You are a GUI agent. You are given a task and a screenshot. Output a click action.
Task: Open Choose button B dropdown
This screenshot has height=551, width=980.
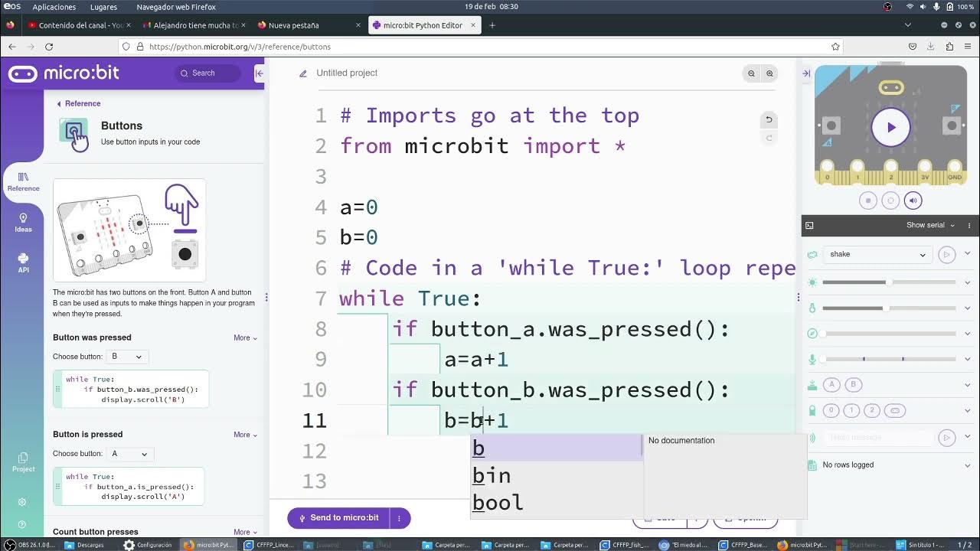(x=126, y=357)
